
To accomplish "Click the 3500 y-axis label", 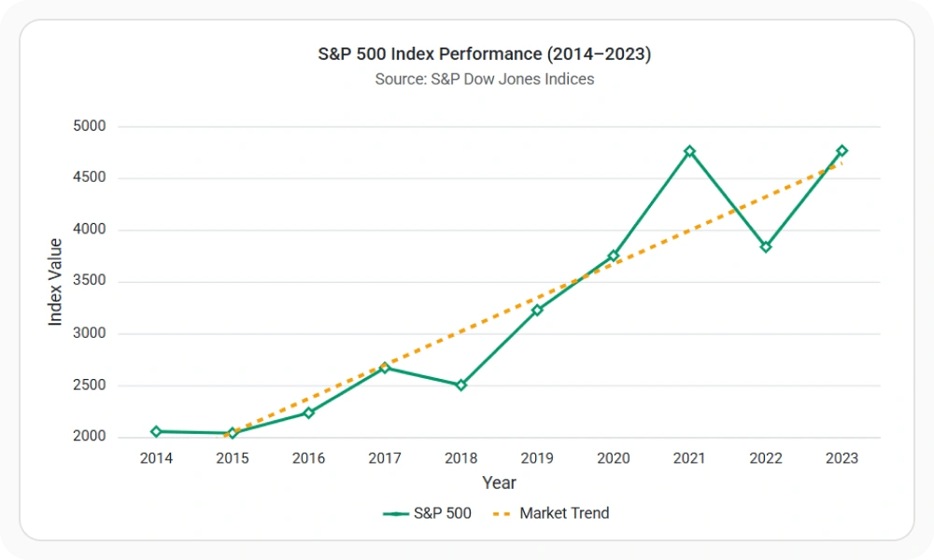I will point(90,281).
